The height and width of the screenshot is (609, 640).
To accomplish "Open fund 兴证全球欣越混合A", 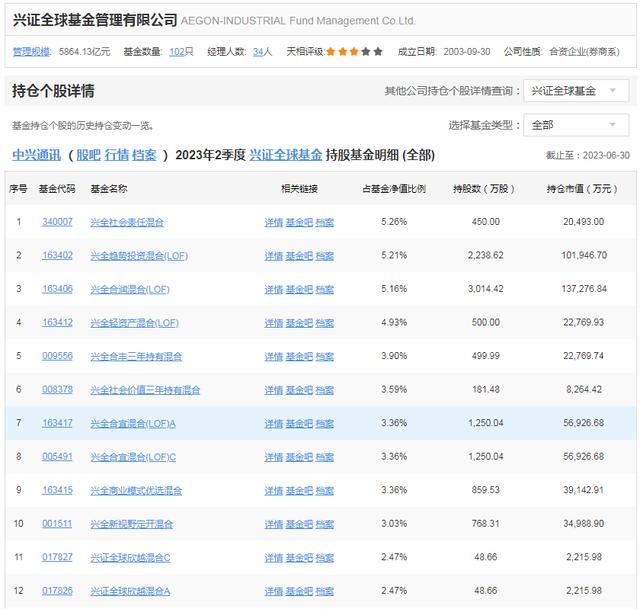I will point(130,591).
